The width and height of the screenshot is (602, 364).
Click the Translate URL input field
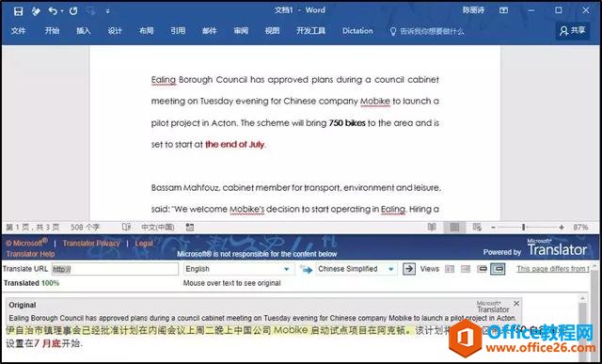click(115, 269)
